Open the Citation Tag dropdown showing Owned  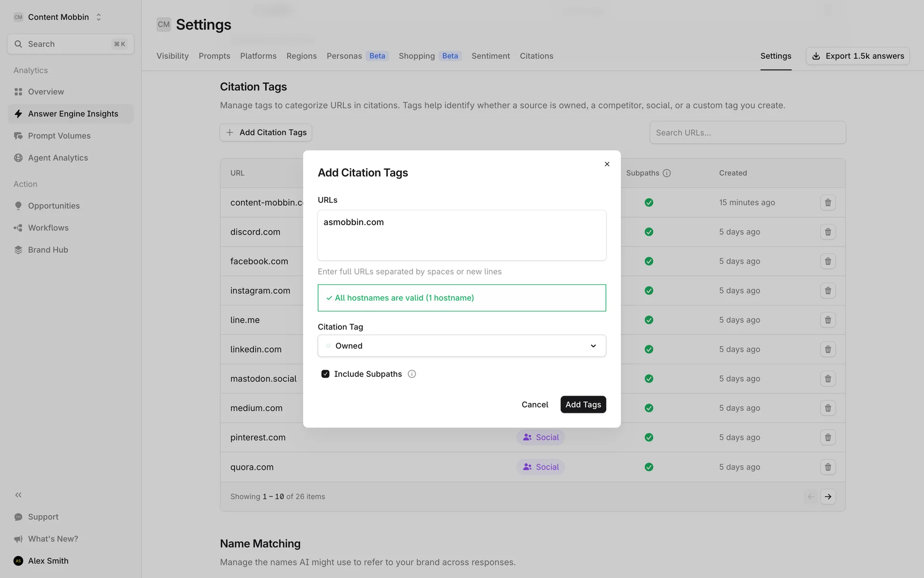click(462, 346)
